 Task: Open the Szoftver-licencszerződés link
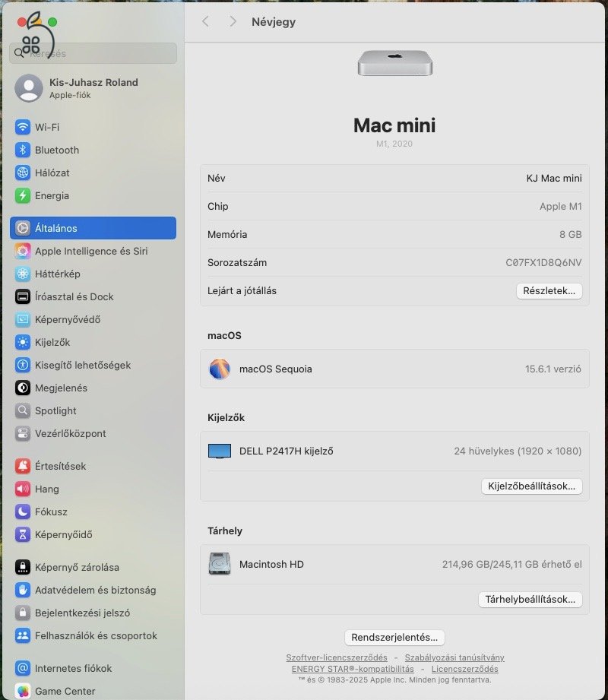[336, 657]
